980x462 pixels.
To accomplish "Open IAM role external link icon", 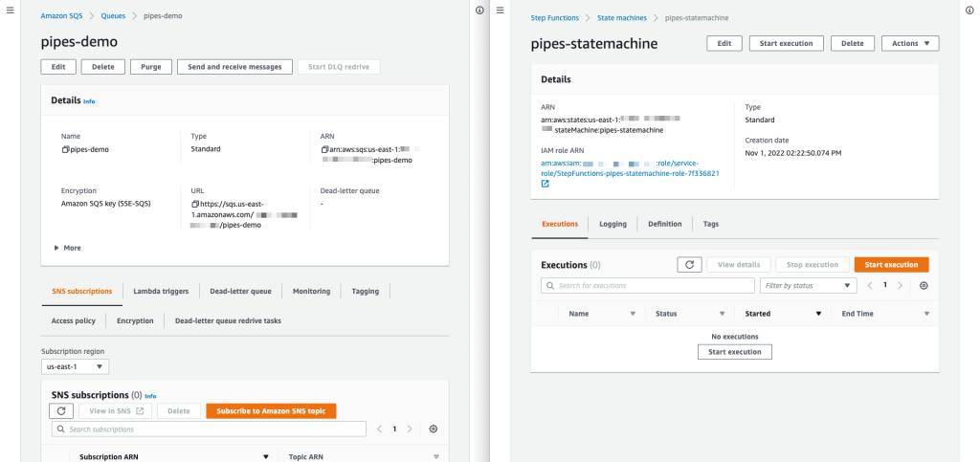I will 545,185.
